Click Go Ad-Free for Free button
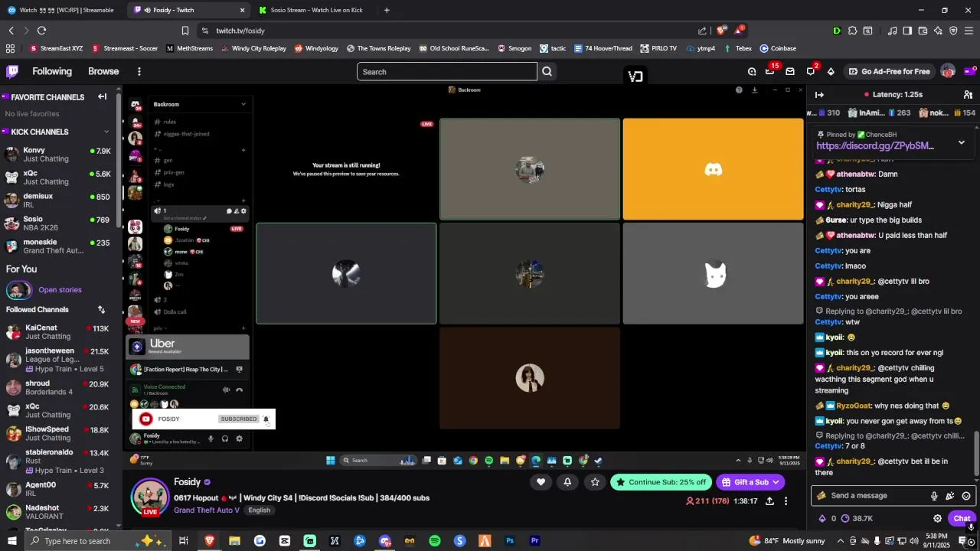This screenshot has height=551, width=980. (x=890, y=71)
